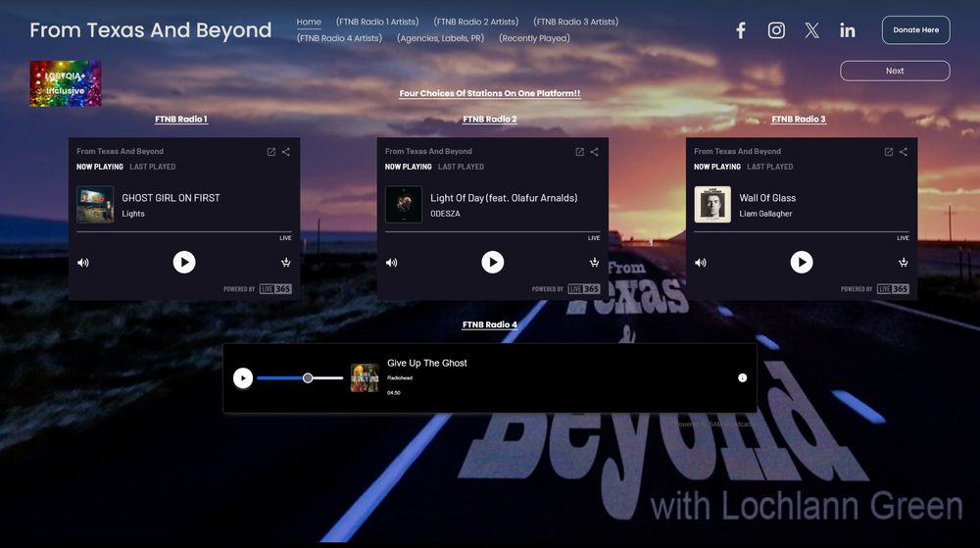Play the Wall Of Glass stream
This screenshot has height=548, width=980.
click(802, 263)
